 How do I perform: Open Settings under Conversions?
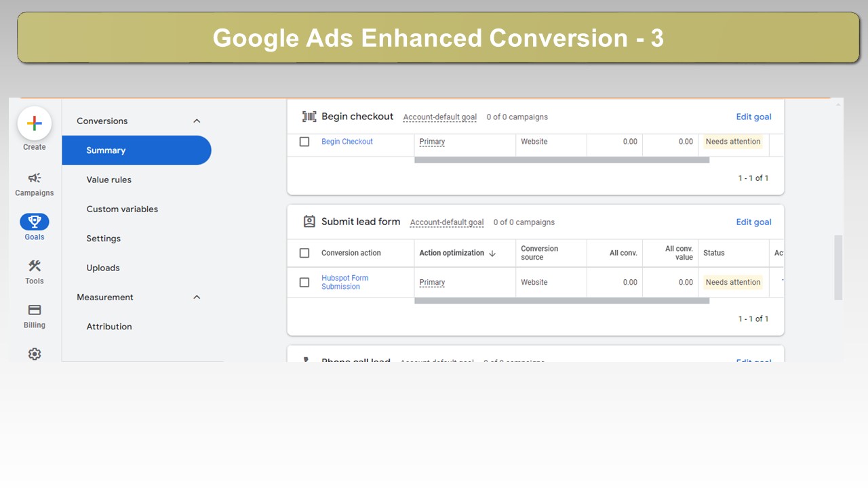pos(103,239)
